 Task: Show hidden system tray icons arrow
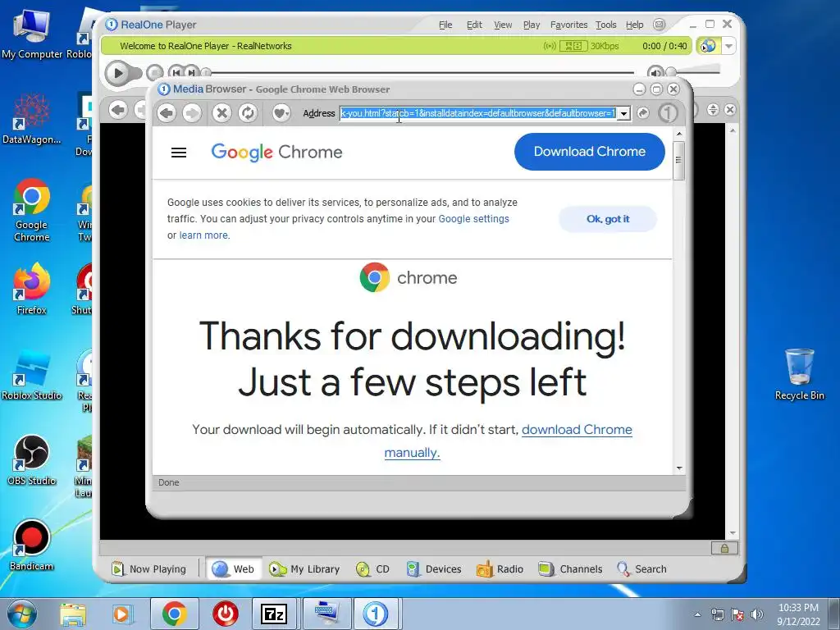pyautogui.click(x=697, y=614)
